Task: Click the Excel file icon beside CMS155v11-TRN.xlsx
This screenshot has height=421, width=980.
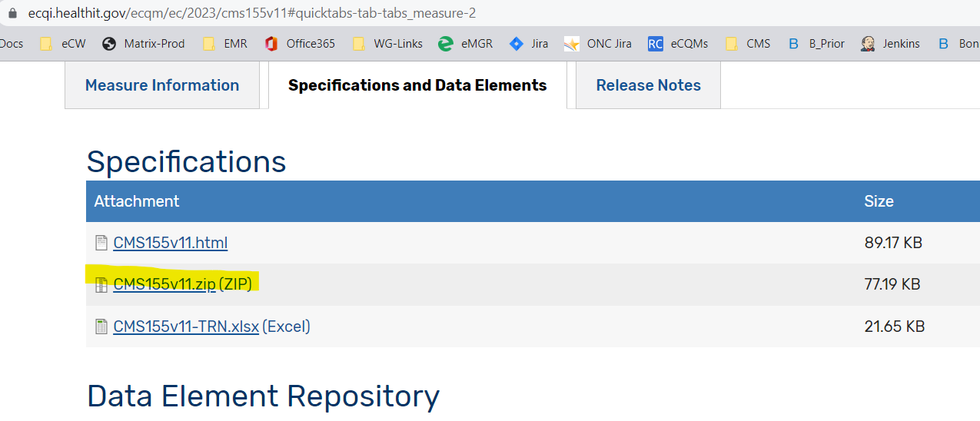Action: 101,327
